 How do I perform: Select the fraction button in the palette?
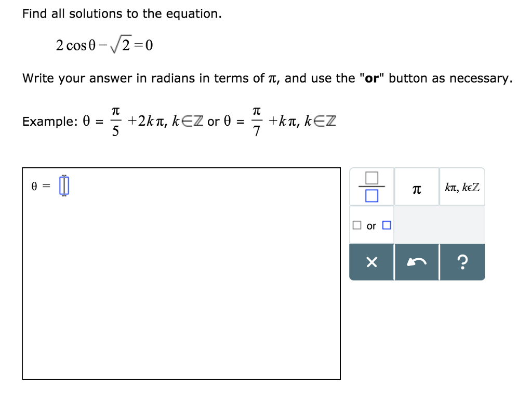(371, 187)
